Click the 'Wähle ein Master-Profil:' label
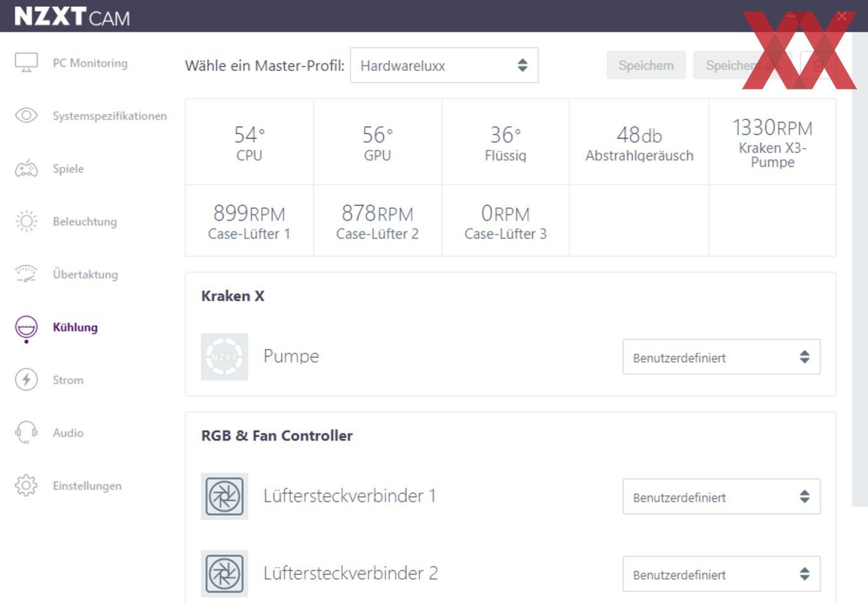Image resolution: width=868 pixels, height=604 pixels. tap(265, 66)
